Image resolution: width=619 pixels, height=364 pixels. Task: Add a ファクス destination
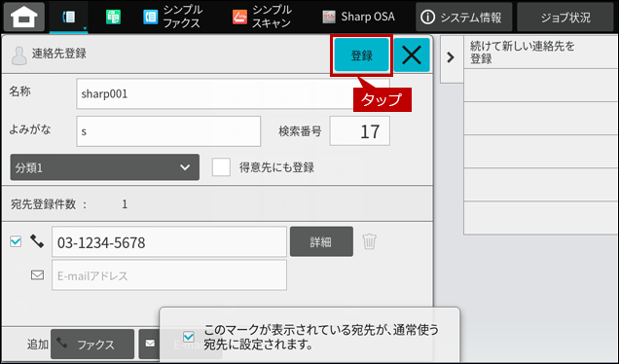pos(92,345)
